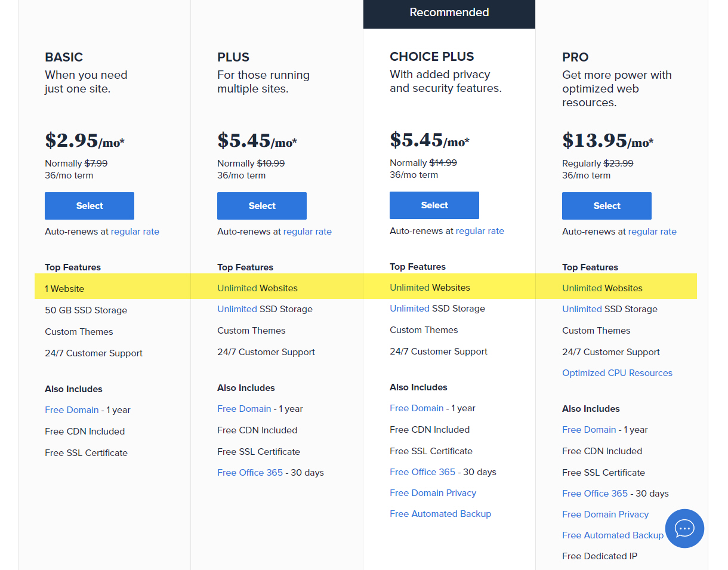Click Unlimited SSD Storage in PLUS plan
This screenshot has height=570, width=728.
coord(237,309)
